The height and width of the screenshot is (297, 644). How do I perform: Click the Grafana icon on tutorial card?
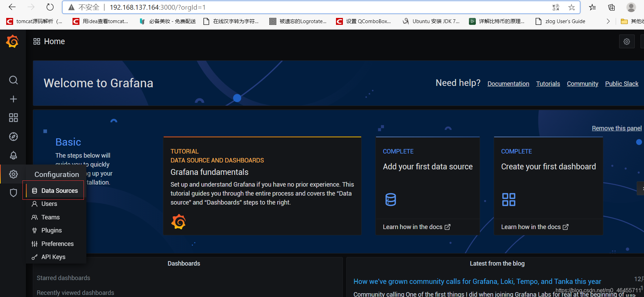(x=179, y=221)
